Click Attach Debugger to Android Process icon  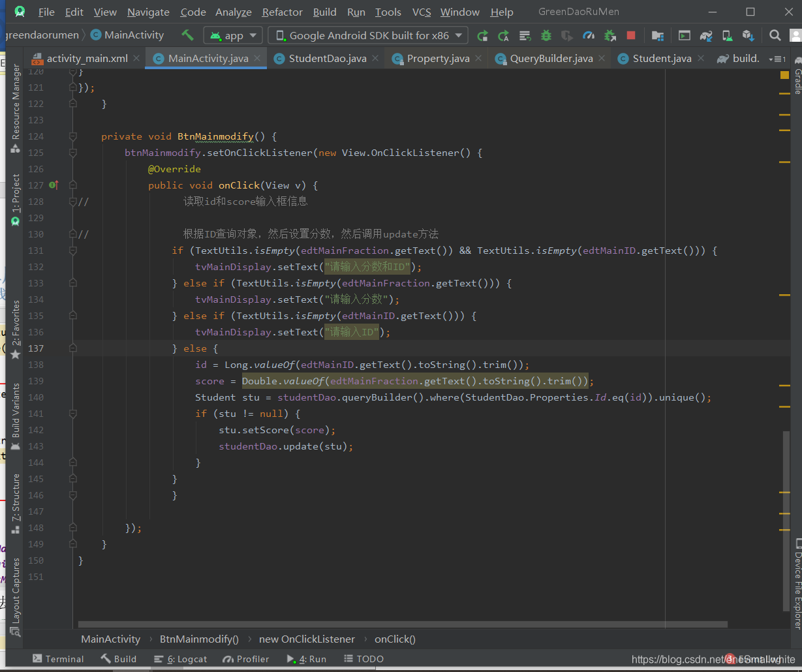click(610, 35)
